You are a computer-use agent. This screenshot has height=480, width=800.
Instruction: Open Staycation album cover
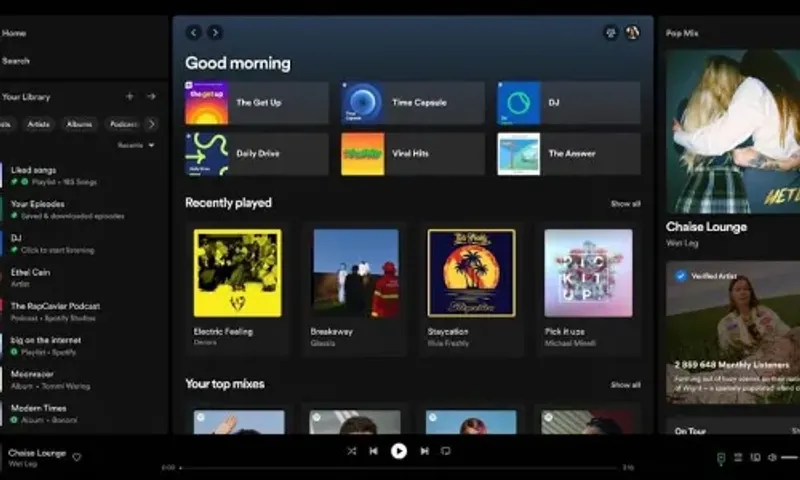[x=471, y=273]
